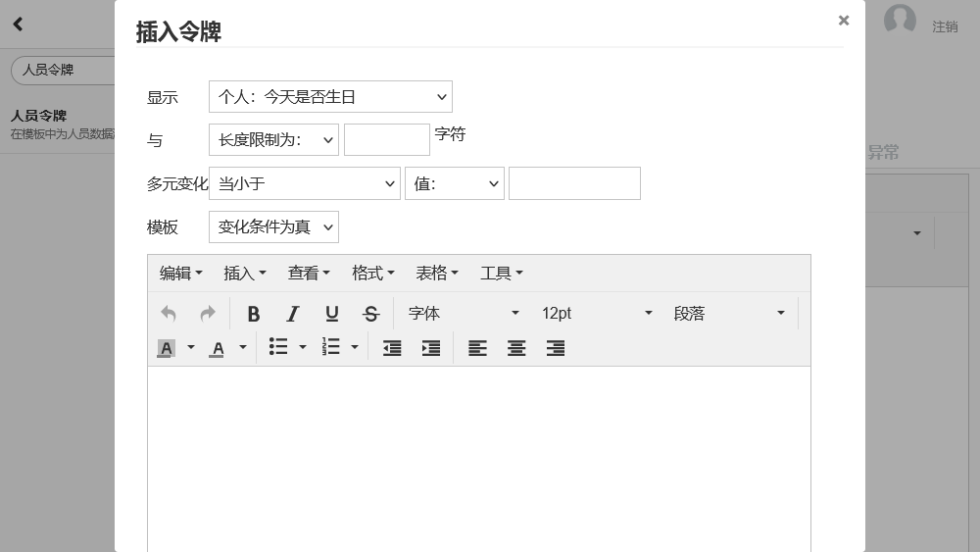980x552 pixels.
Task: Insert a bullet list
Action: [278, 347]
